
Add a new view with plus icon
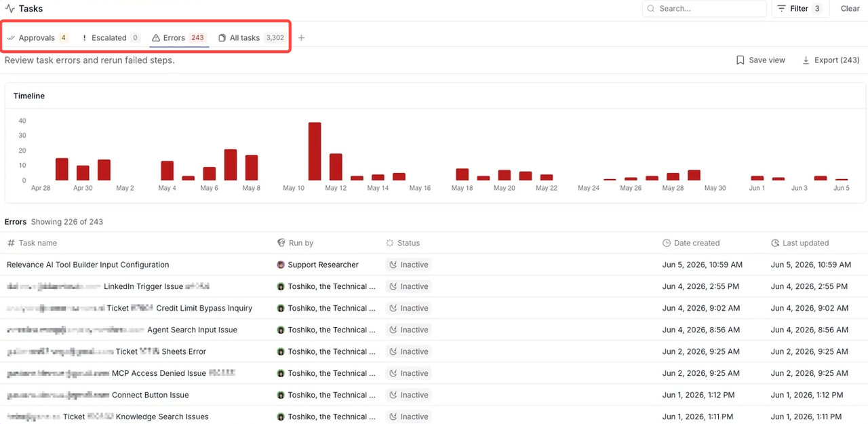pos(302,38)
